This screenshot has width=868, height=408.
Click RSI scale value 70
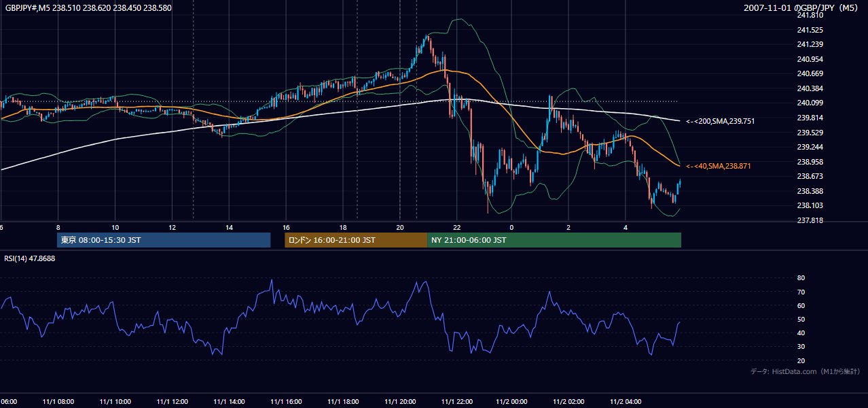tap(801, 292)
